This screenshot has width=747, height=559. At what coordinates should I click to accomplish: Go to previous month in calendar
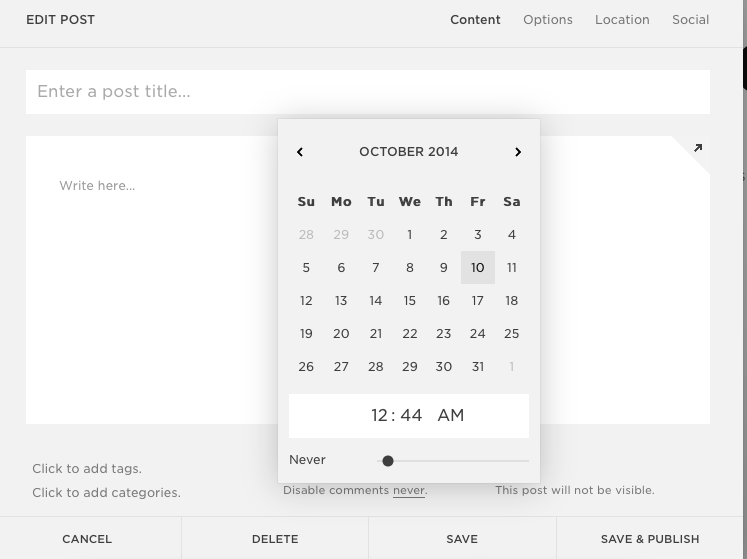tap(300, 152)
